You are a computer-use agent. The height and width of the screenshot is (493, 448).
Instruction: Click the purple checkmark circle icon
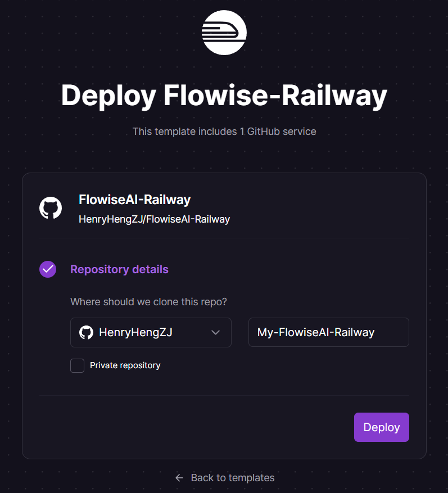coord(48,269)
